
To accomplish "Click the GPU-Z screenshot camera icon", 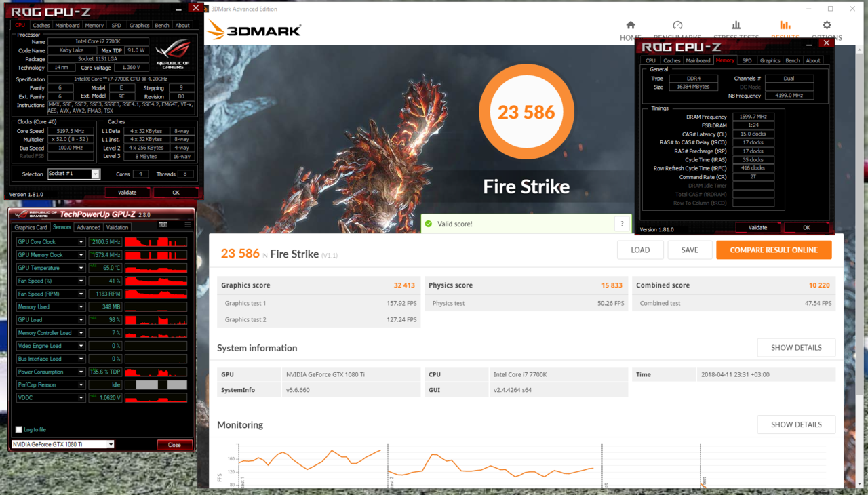I will [163, 224].
